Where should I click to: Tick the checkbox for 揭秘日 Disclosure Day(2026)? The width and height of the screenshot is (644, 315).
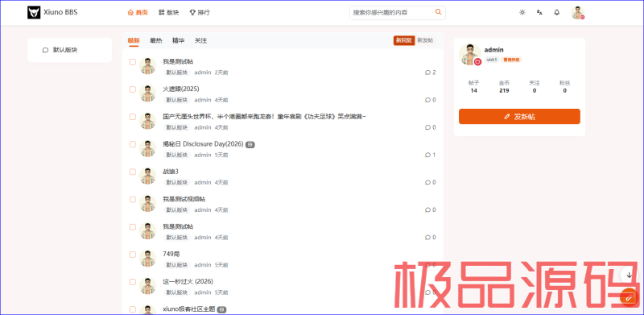pos(133,144)
